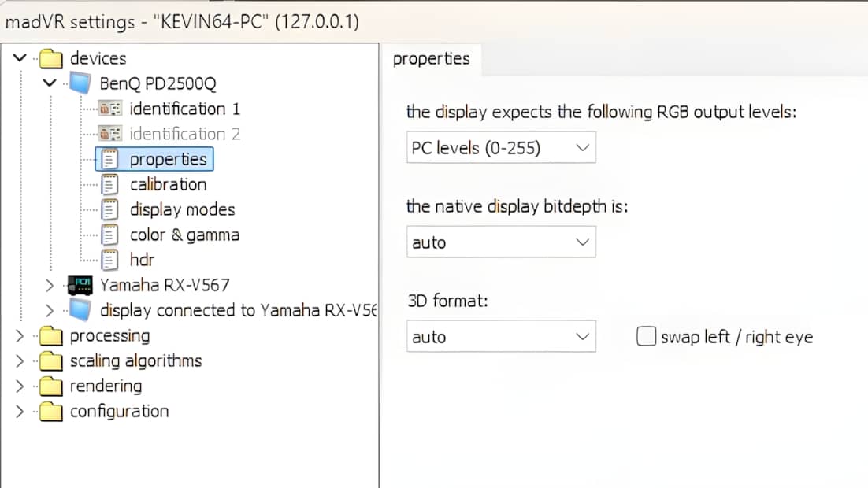
Task: Enable swap left / right eye checkbox
Action: (646, 337)
